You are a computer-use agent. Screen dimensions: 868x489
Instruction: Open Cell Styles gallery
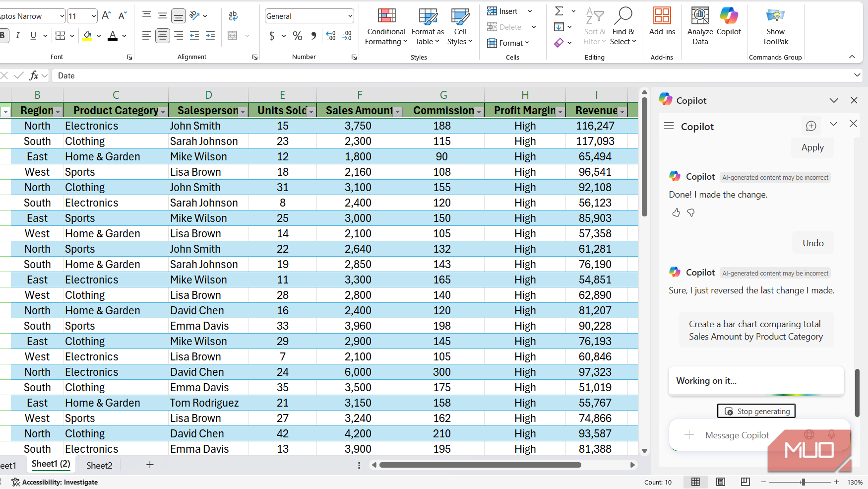(x=460, y=27)
